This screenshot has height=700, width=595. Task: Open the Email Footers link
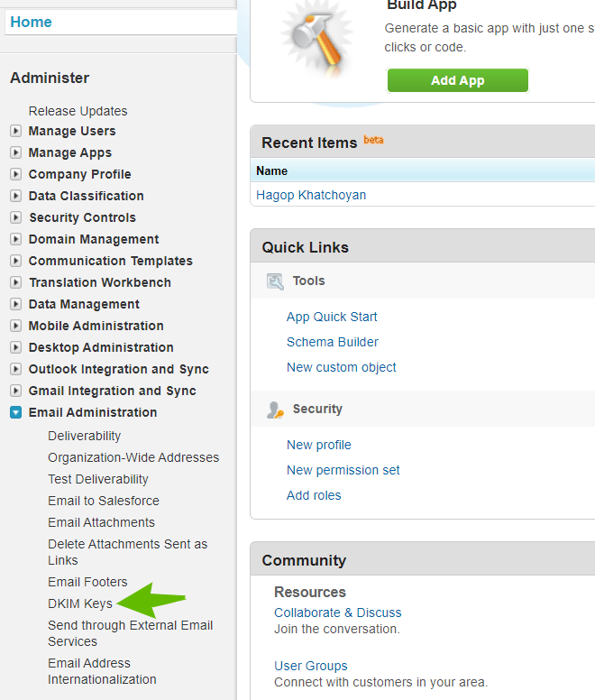coord(87,582)
